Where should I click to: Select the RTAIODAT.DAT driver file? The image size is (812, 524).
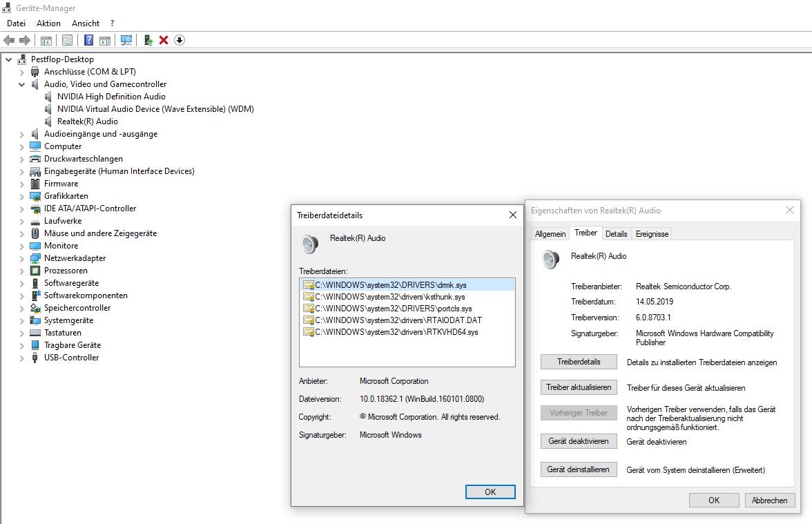(x=407, y=320)
